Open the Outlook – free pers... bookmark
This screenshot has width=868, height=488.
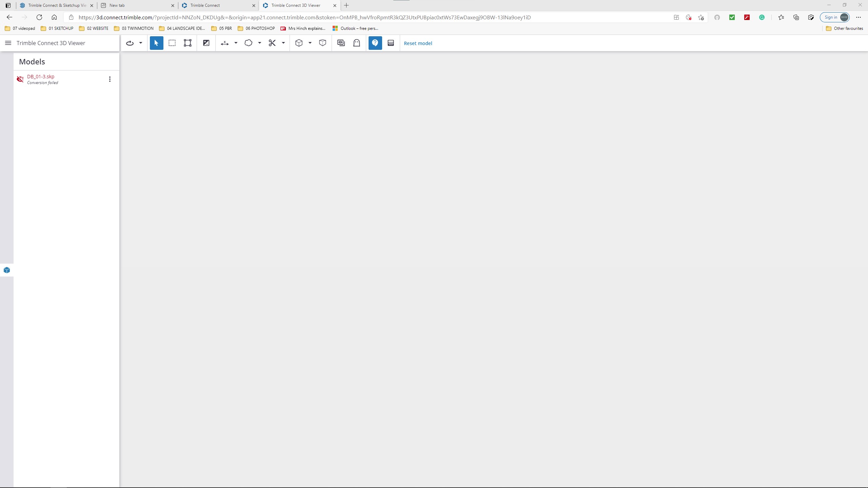355,28
